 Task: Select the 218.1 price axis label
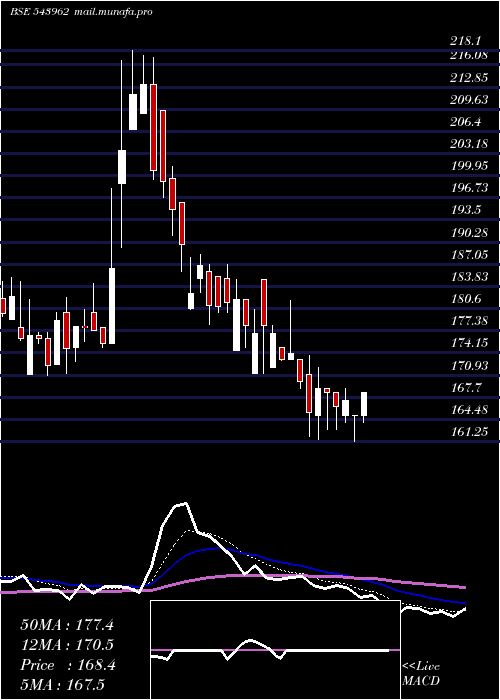[465, 42]
